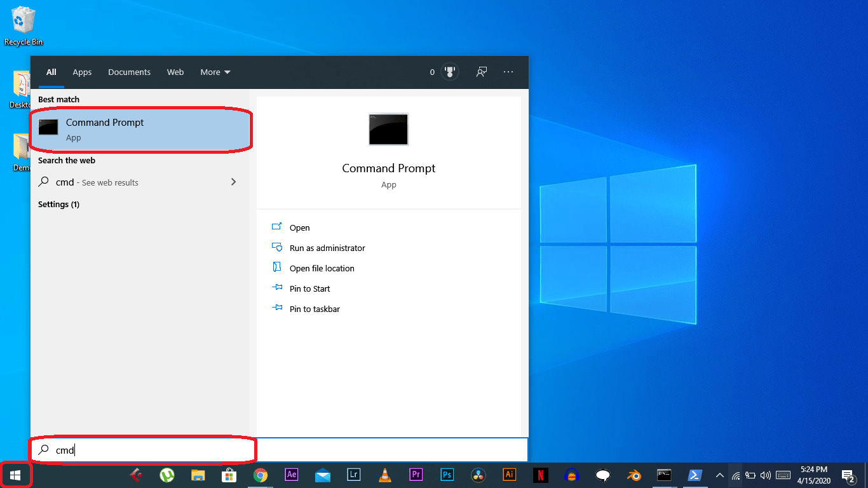Show hidden system tray icons

click(719, 475)
